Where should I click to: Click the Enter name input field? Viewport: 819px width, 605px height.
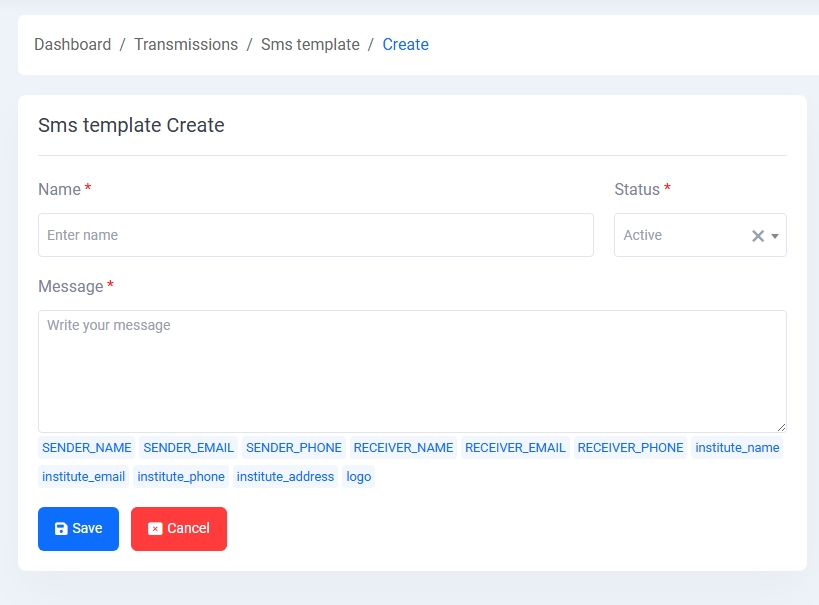(315, 235)
